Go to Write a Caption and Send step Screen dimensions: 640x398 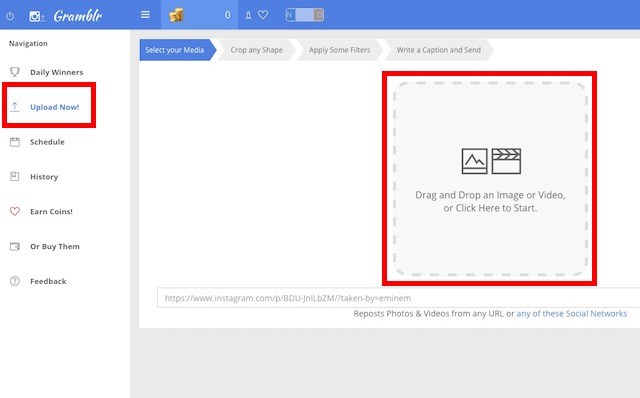click(439, 50)
